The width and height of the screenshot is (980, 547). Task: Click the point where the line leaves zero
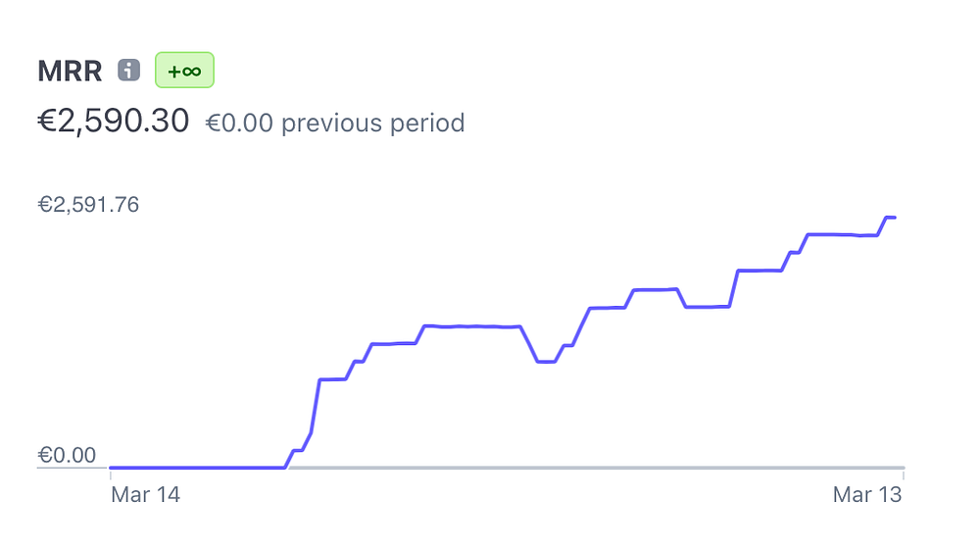click(x=285, y=467)
